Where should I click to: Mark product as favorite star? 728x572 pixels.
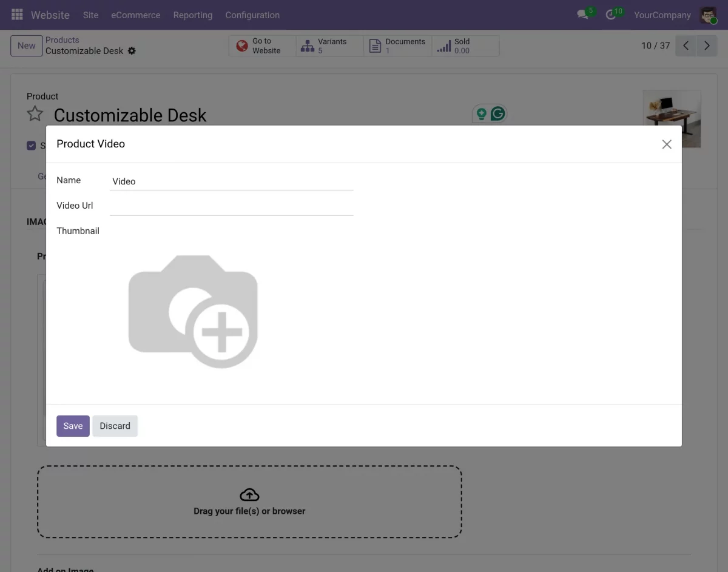click(x=35, y=114)
